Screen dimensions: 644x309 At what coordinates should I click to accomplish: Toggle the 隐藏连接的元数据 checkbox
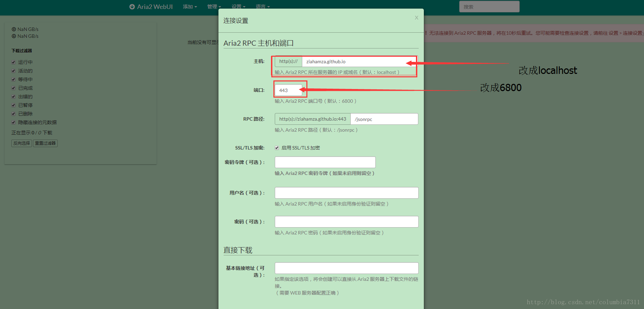point(13,122)
